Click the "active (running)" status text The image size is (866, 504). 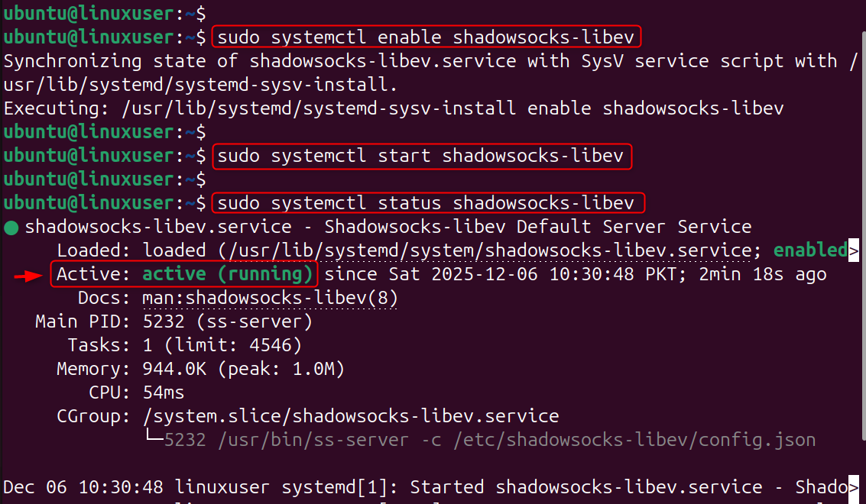click(x=228, y=274)
